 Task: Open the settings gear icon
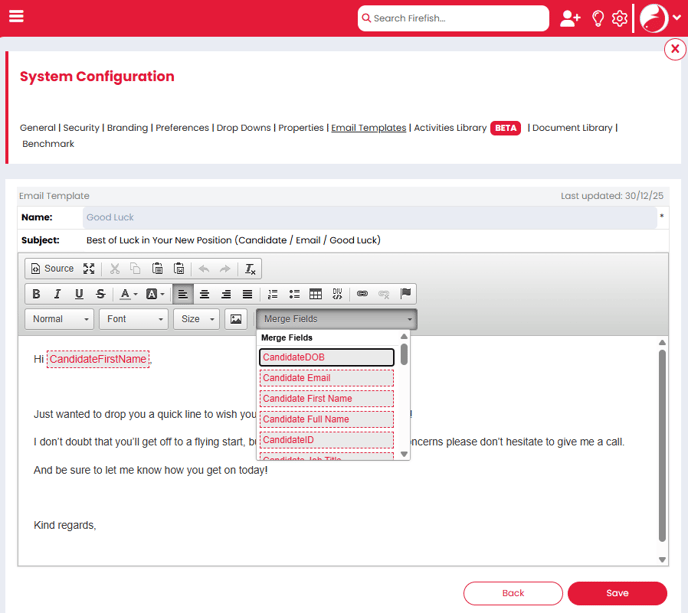tap(619, 18)
